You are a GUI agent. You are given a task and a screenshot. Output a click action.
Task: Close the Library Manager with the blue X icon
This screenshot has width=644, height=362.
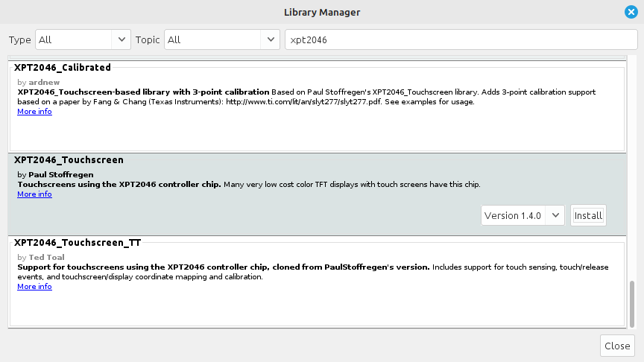coord(631,12)
